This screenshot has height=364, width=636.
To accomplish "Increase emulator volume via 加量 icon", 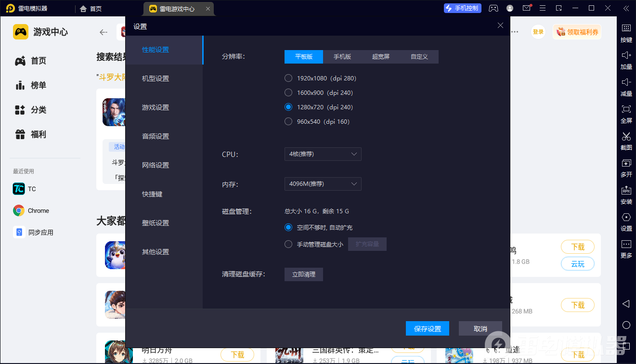I will pyautogui.click(x=626, y=60).
